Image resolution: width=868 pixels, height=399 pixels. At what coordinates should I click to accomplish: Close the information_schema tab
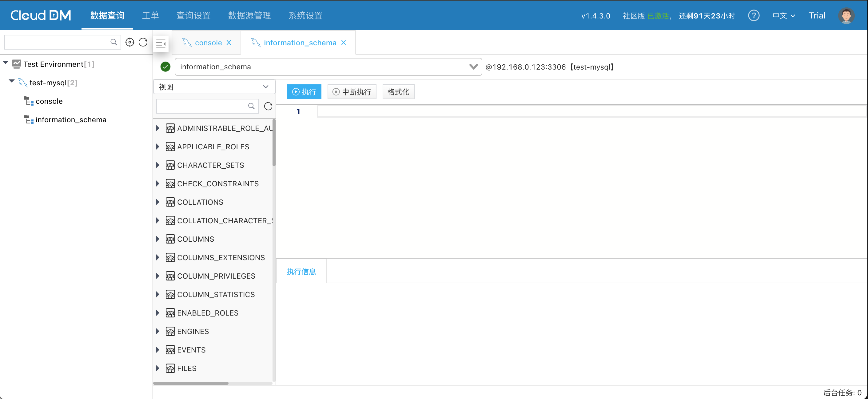pos(343,42)
